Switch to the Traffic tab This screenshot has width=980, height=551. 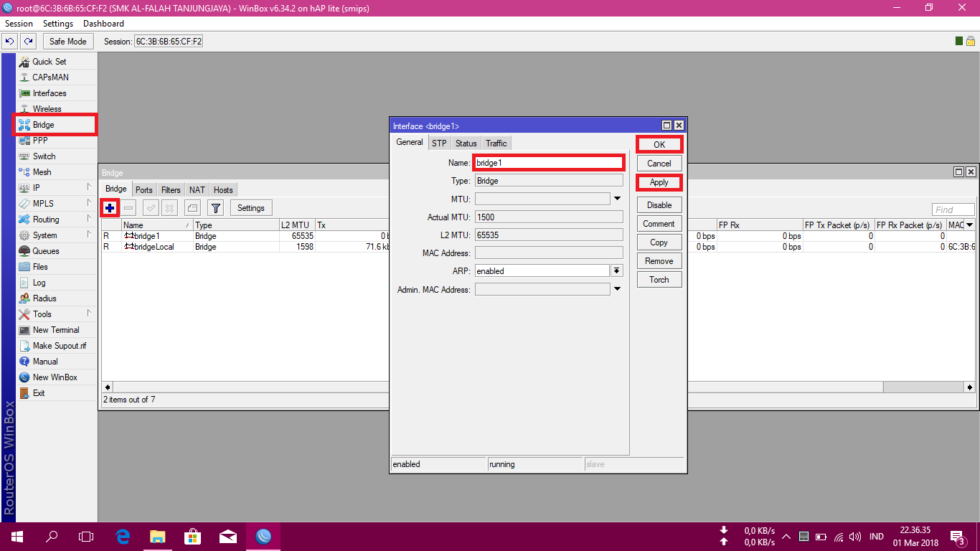pyautogui.click(x=496, y=143)
